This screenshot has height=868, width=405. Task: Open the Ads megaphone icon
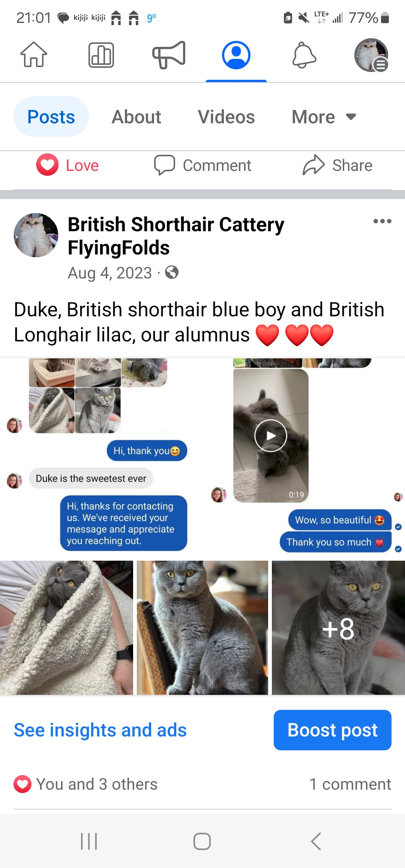tap(169, 55)
